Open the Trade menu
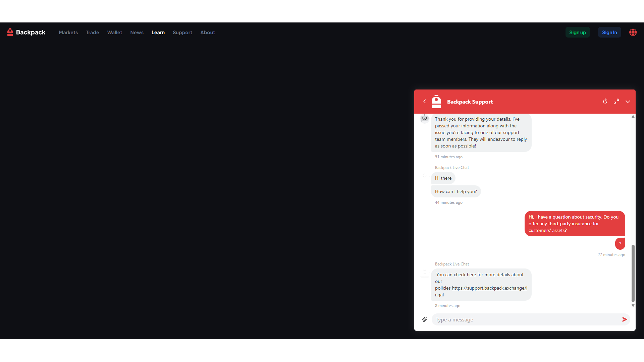This screenshot has height=362, width=644. pos(93,33)
